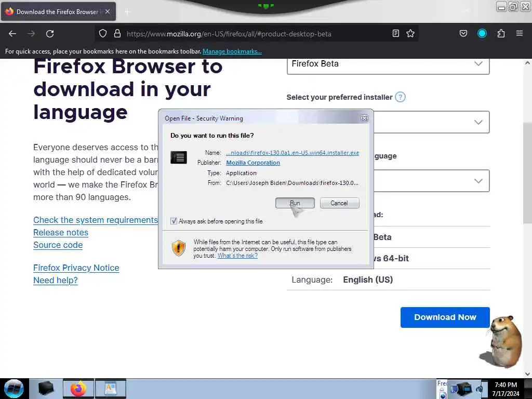The height and width of the screenshot is (399, 532).
Task: Click the English (US) language value
Action: [x=368, y=280]
